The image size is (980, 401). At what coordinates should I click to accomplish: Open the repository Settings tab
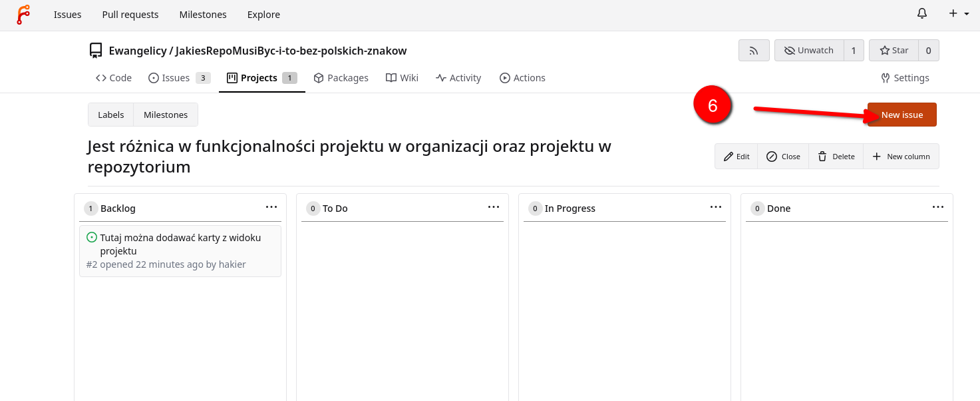(x=905, y=78)
